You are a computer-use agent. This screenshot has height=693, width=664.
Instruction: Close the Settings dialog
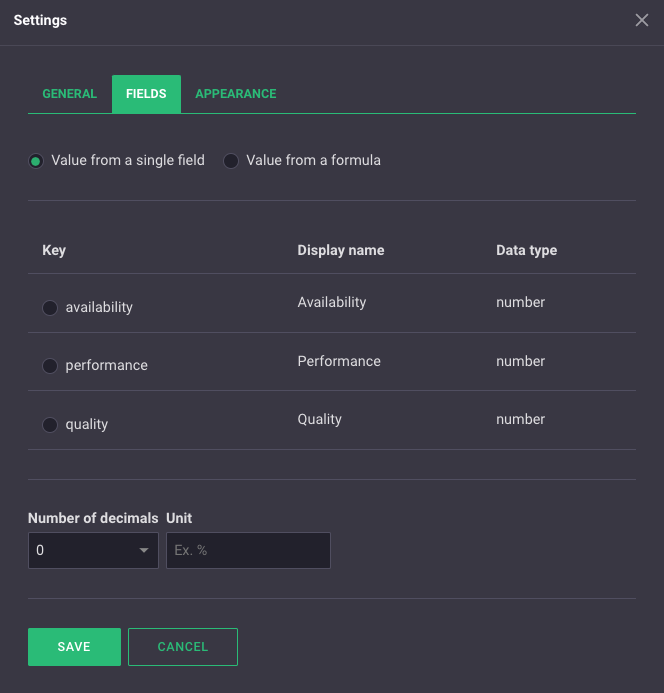coord(642,21)
